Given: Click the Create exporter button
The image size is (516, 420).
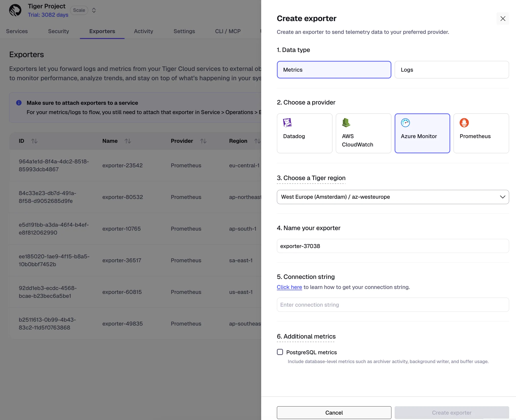Looking at the screenshot, I should [x=452, y=413].
